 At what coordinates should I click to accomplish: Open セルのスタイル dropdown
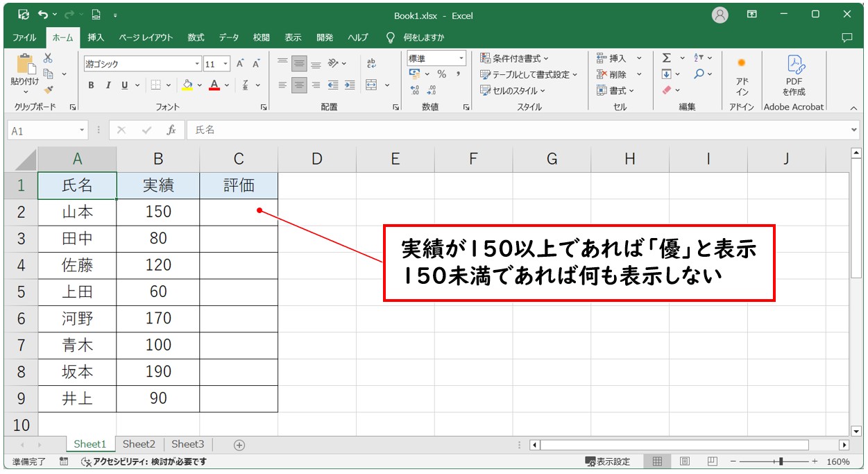(512, 90)
